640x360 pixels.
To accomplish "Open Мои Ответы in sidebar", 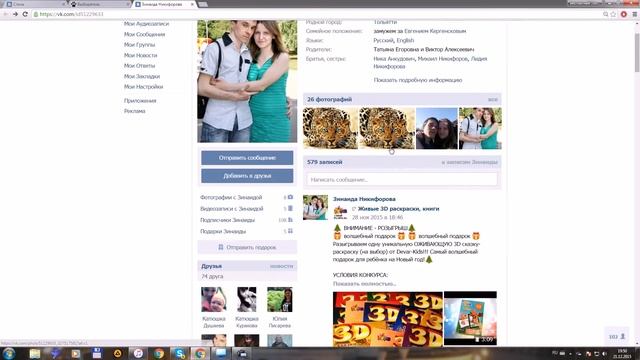I will [x=139, y=65].
